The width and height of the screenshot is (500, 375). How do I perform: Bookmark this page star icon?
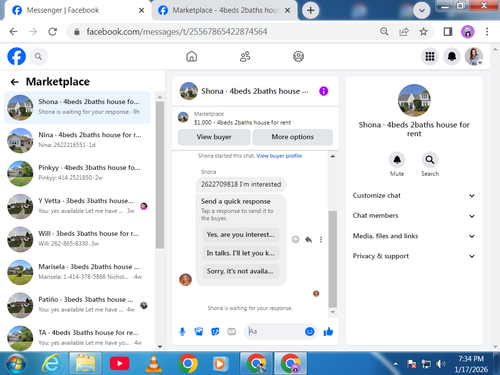click(423, 32)
